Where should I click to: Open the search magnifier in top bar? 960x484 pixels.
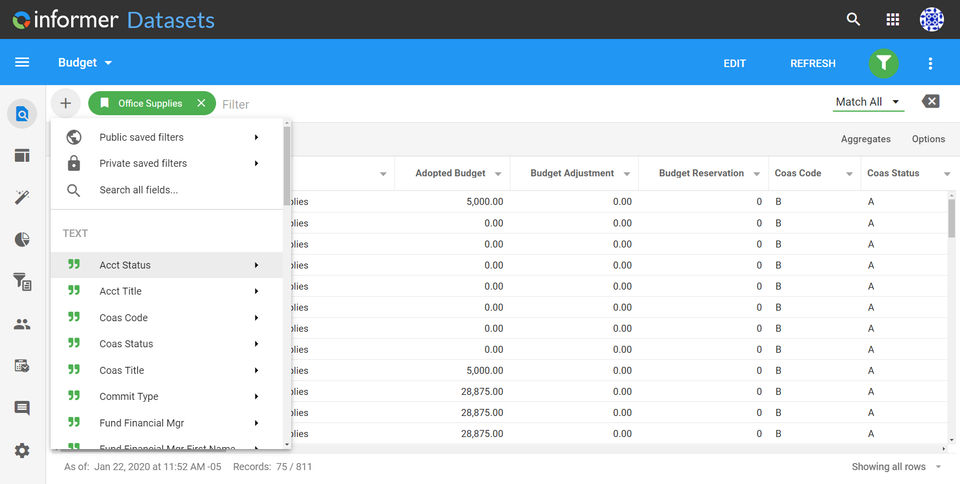[853, 20]
